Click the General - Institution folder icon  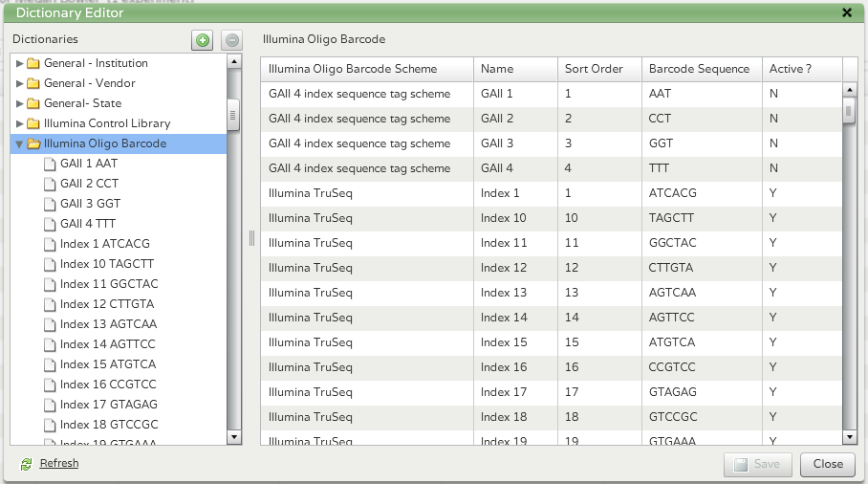tap(33, 63)
